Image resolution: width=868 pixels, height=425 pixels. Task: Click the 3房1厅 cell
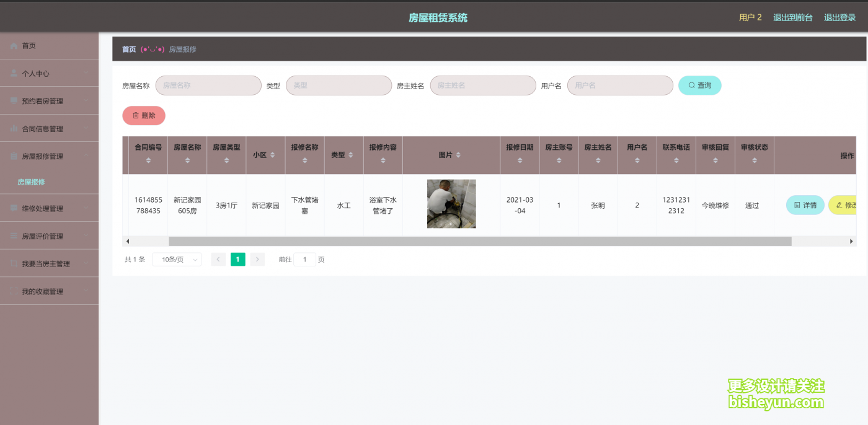pos(226,205)
